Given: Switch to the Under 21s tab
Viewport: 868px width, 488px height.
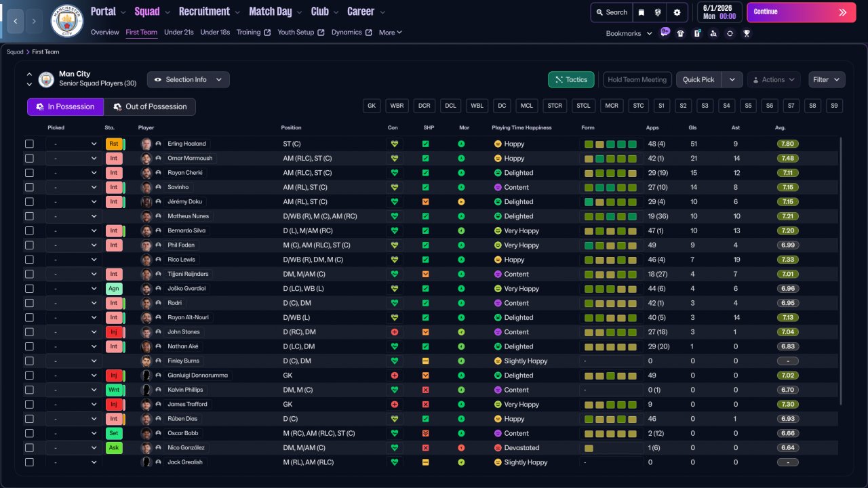Looking at the screenshot, I should click(179, 33).
